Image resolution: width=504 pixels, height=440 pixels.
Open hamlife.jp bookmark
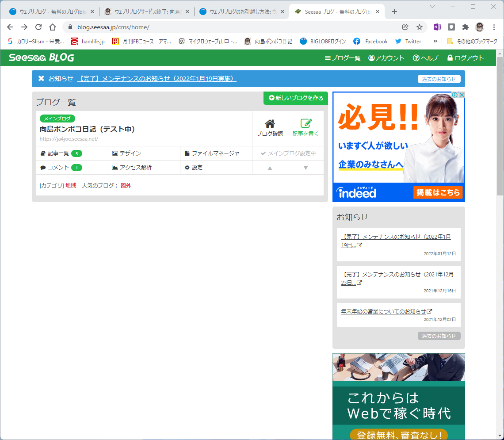88,42
